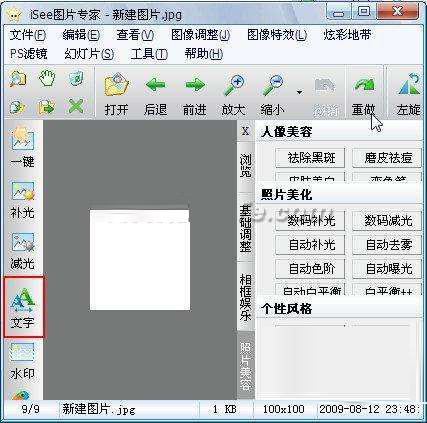
Task: Click the folder with green arrow icon
Action: 47,107
